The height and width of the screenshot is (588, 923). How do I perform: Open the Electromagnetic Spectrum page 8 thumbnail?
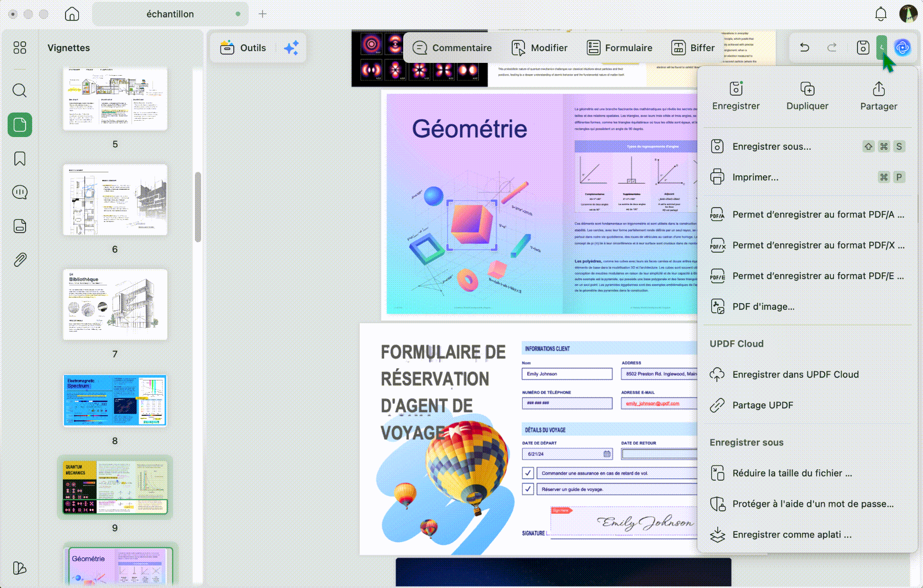[115, 401]
